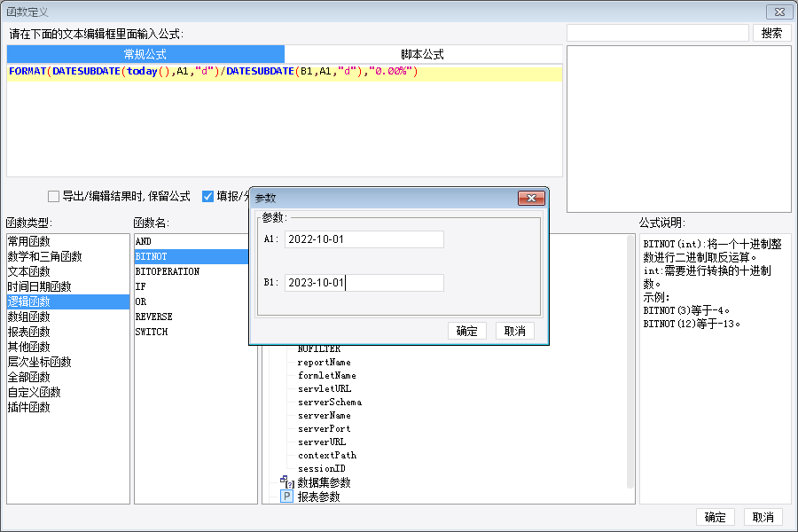Click 确定 at the bottom of 函数定义 window

tap(715, 517)
